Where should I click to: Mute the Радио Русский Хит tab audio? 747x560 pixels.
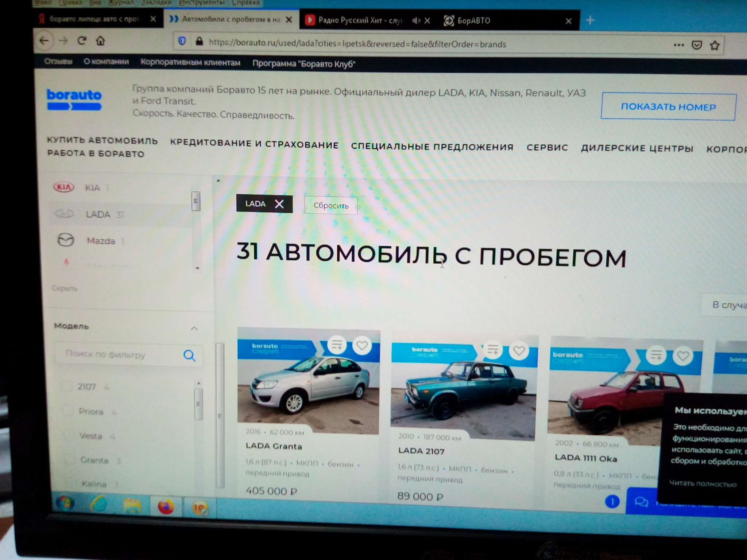415,21
